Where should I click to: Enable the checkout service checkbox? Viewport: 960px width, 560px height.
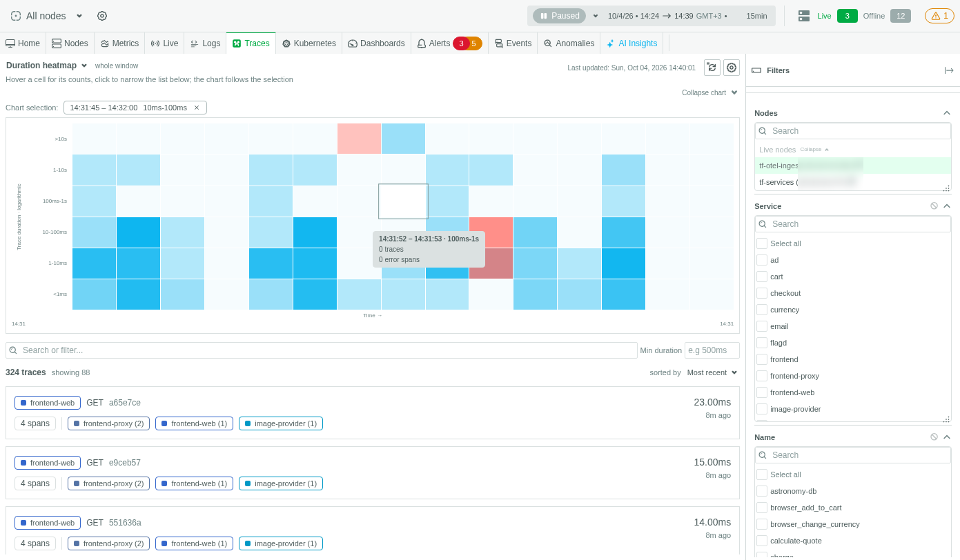tap(762, 293)
